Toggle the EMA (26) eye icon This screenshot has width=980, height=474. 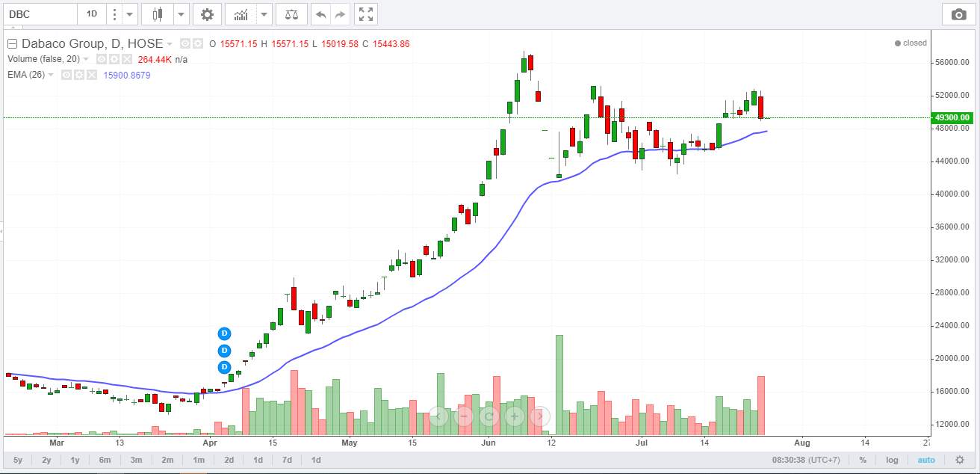[66, 75]
